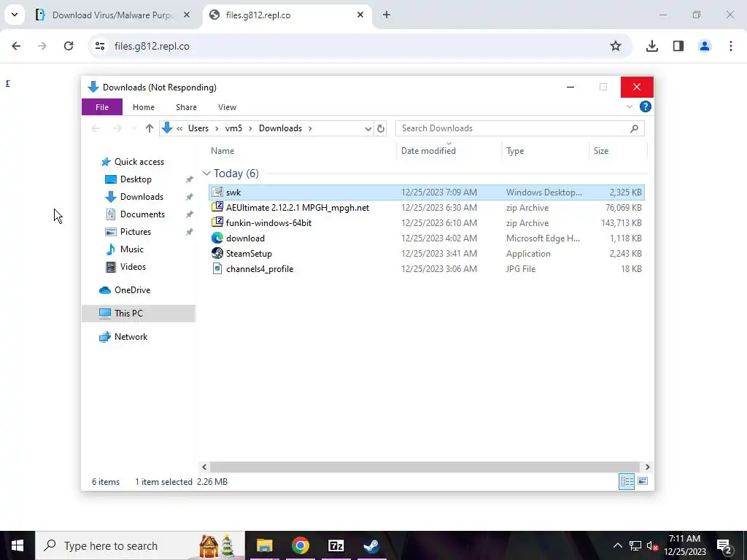Go up one folder level in Explorer

point(150,128)
